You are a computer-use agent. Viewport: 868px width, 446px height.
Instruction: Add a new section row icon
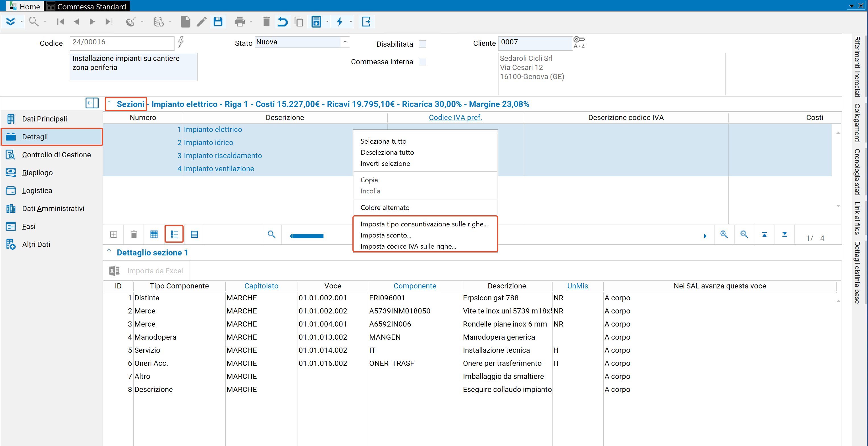tap(114, 234)
